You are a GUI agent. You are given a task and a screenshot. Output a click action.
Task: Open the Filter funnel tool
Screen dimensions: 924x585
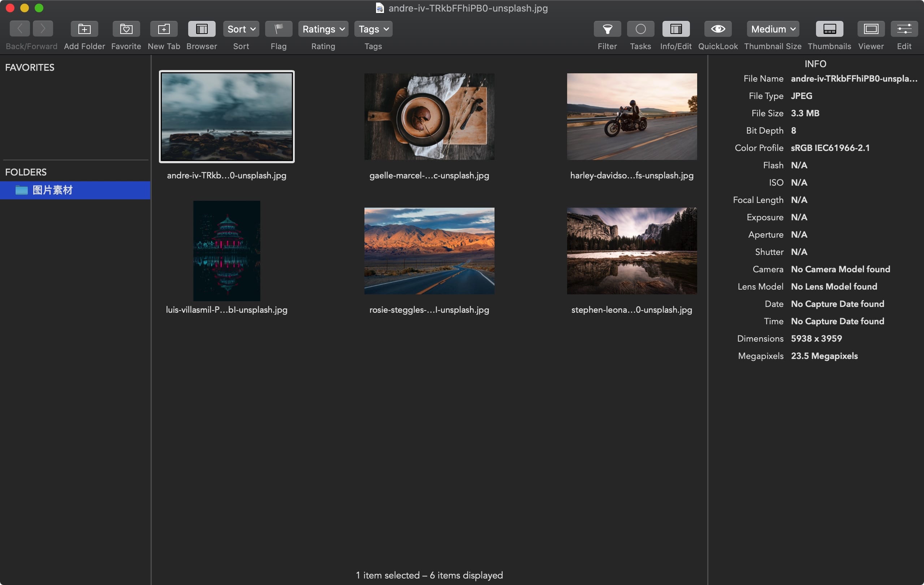[607, 29]
